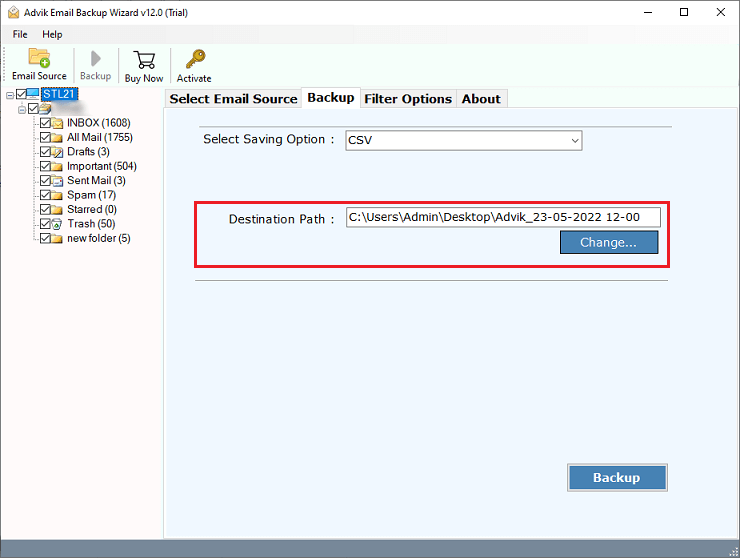Click the window resize grip corner
The height and width of the screenshot is (558, 740).
point(734,551)
